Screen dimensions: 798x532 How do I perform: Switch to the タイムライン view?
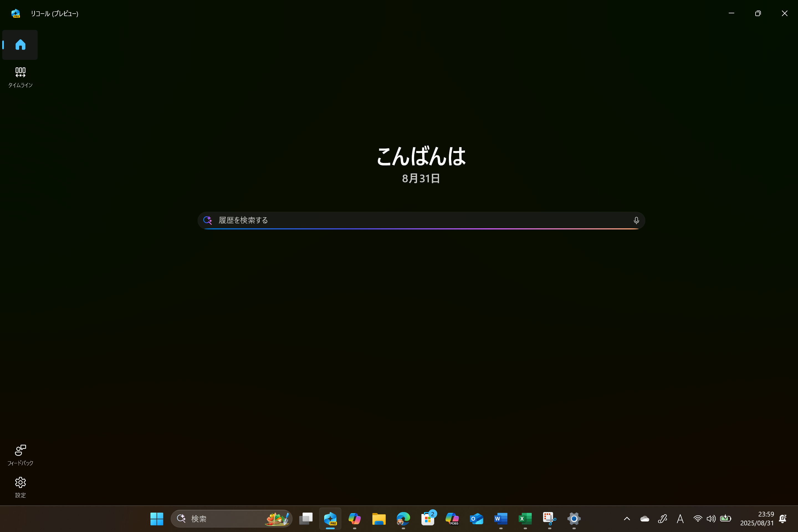(20, 77)
